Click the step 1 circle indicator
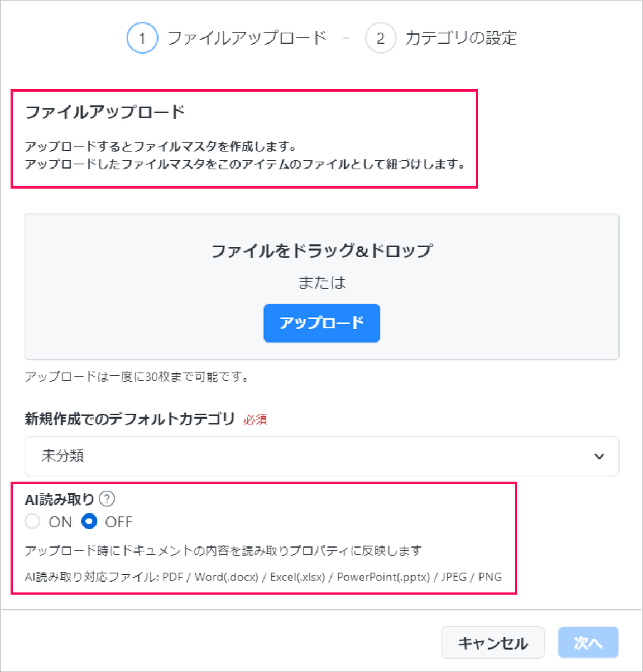Image resolution: width=643 pixels, height=672 pixels. point(142,38)
